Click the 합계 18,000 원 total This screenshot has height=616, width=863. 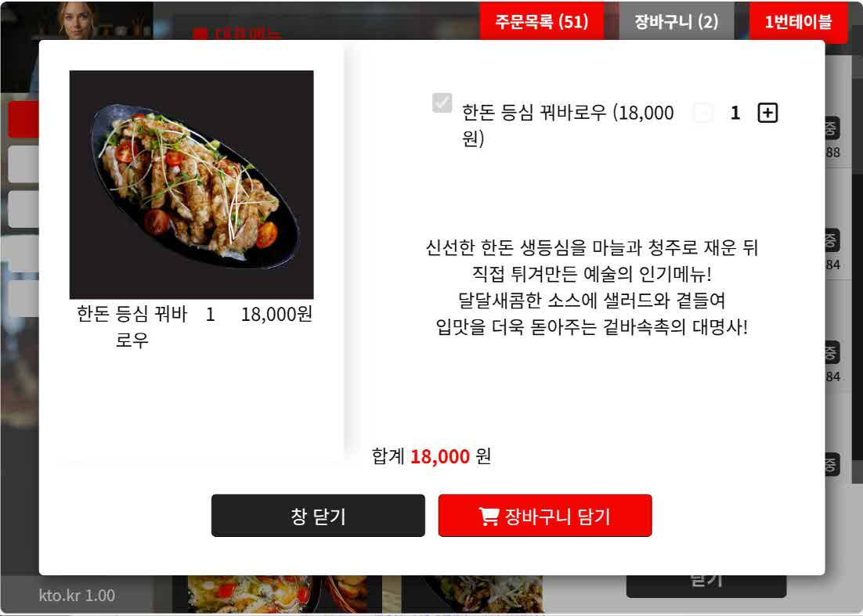(431, 456)
